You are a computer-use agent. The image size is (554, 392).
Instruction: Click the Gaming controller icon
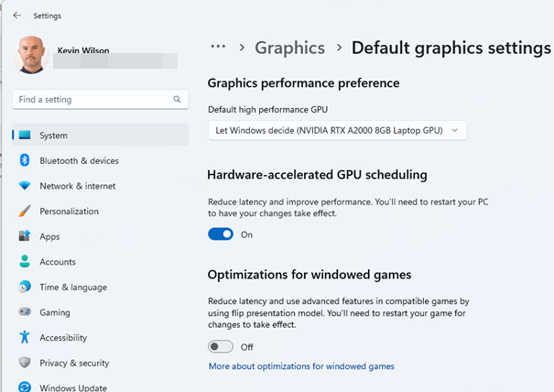[x=25, y=312]
